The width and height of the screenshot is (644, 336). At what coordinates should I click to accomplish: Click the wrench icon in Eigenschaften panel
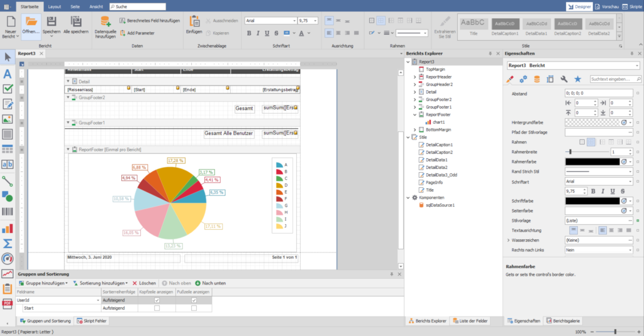[563, 79]
